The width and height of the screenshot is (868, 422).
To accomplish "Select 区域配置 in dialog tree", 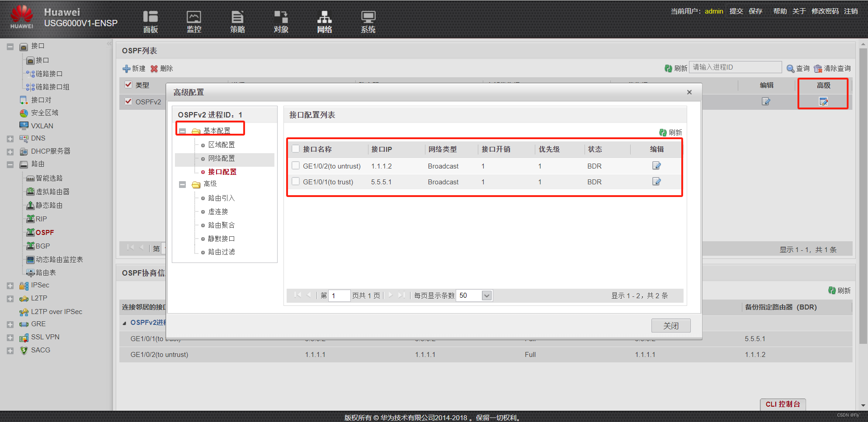I will 222,145.
